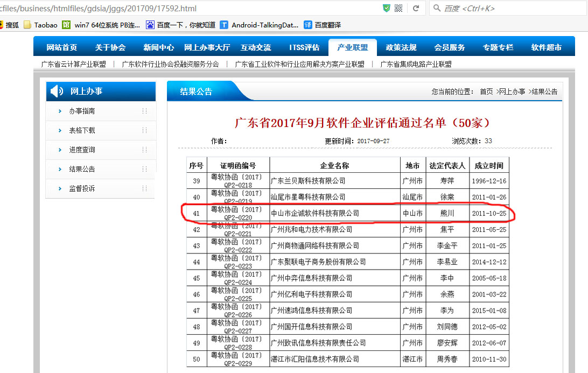
Task: Open the 百度翻译 bookmark
Action: tap(322, 25)
